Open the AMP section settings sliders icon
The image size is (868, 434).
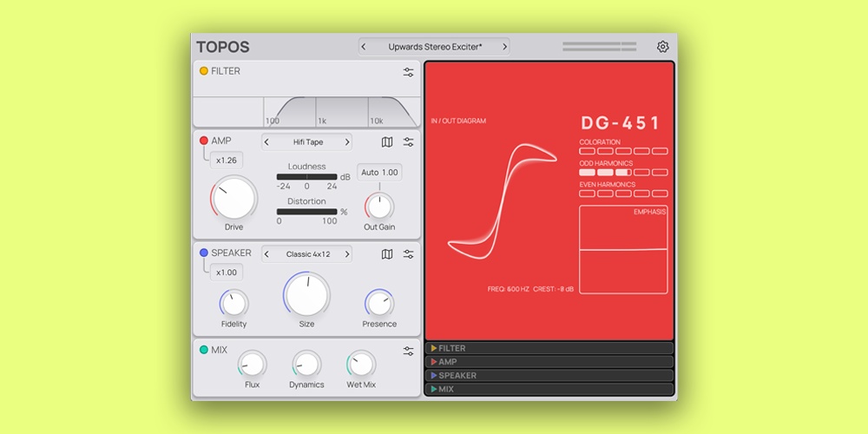408,142
